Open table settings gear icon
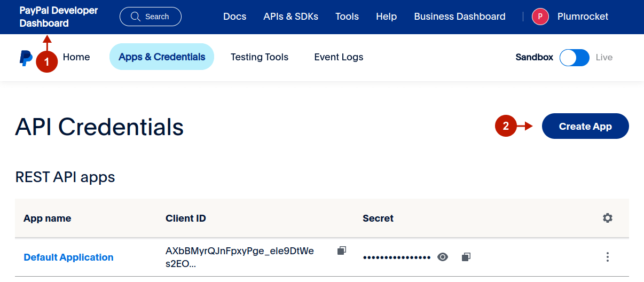 point(607,218)
